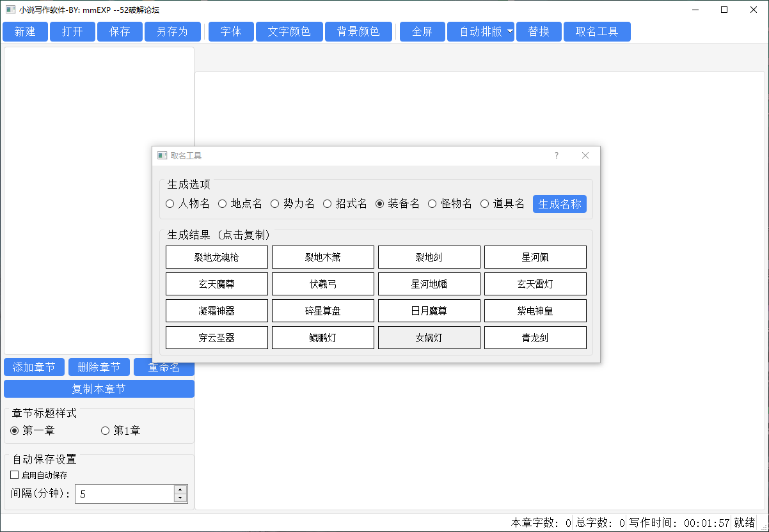Screen dimensions: 769x532
Task: Open the 字体 font settings
Action: point(230,31)
